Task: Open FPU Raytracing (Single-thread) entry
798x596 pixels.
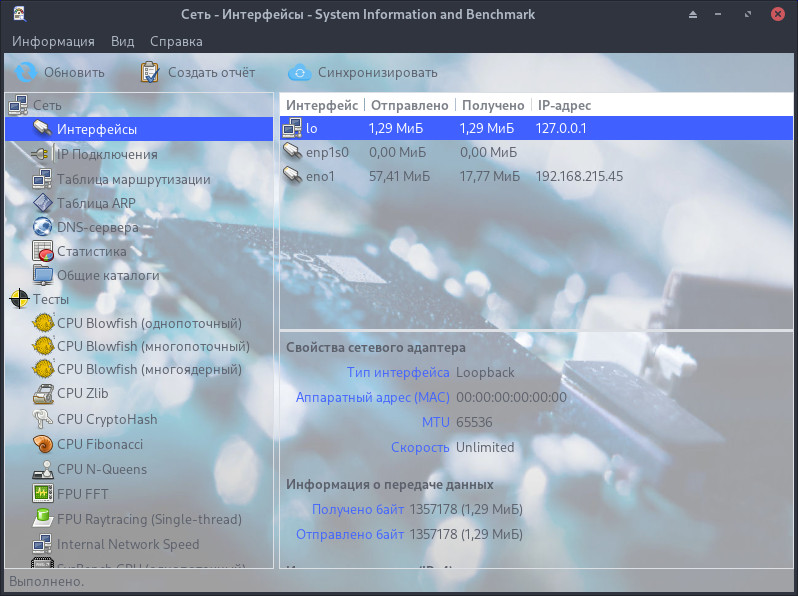Action: 149,519
